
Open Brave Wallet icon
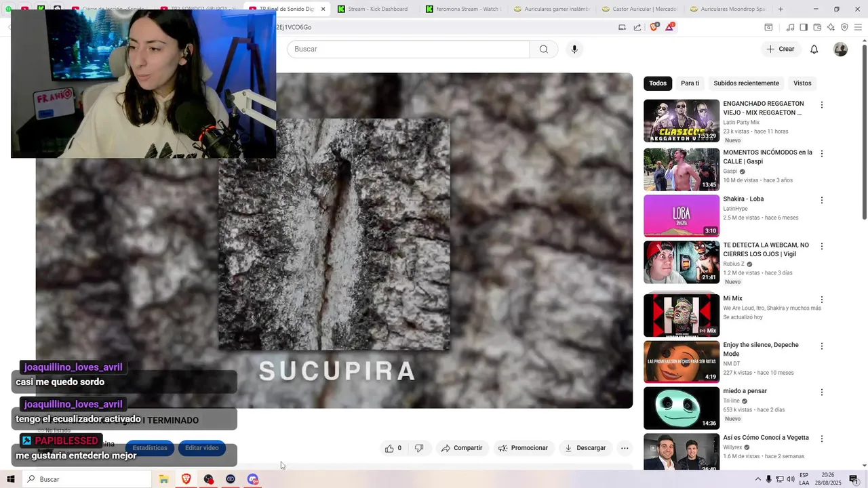[x=817, y=27]
